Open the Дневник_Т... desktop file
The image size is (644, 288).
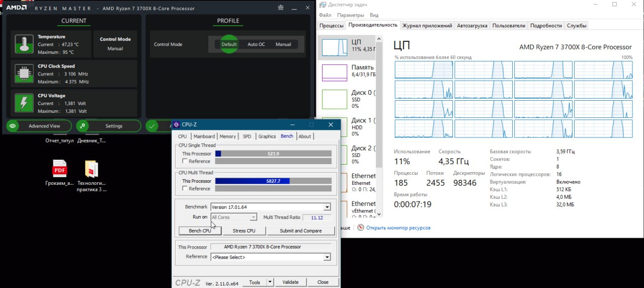point(92,140)
